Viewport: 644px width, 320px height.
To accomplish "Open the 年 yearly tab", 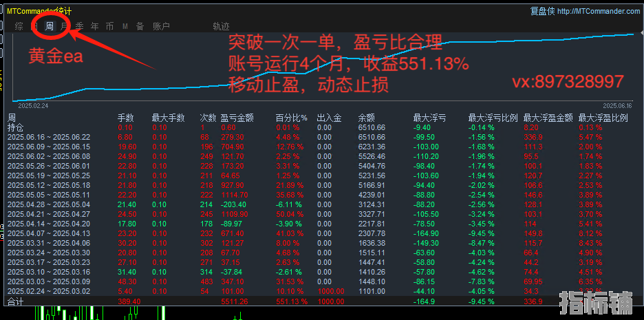I will click(94, 26).
